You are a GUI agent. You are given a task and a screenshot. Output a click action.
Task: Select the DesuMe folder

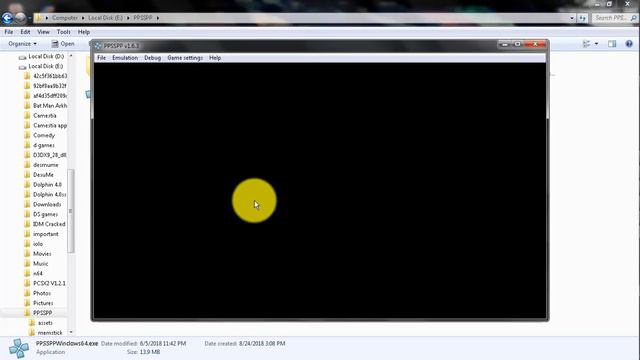43,175
